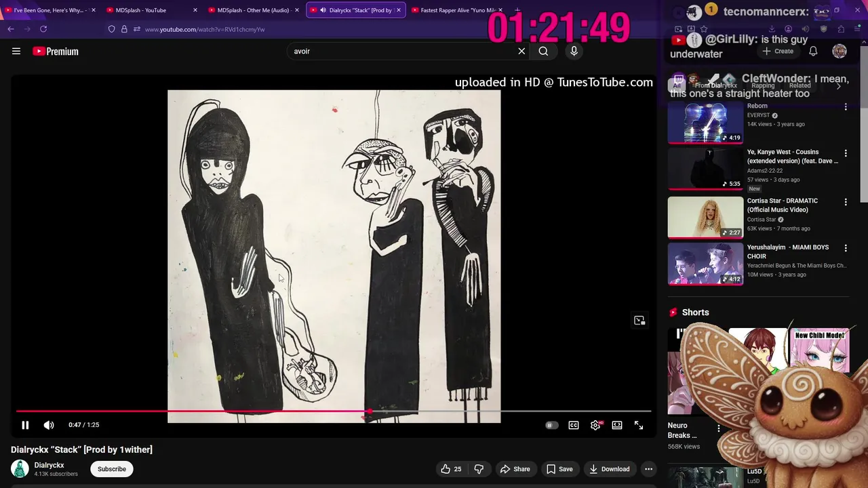Share this video
The width and height of the screenshot is (868, 488).
515,469
